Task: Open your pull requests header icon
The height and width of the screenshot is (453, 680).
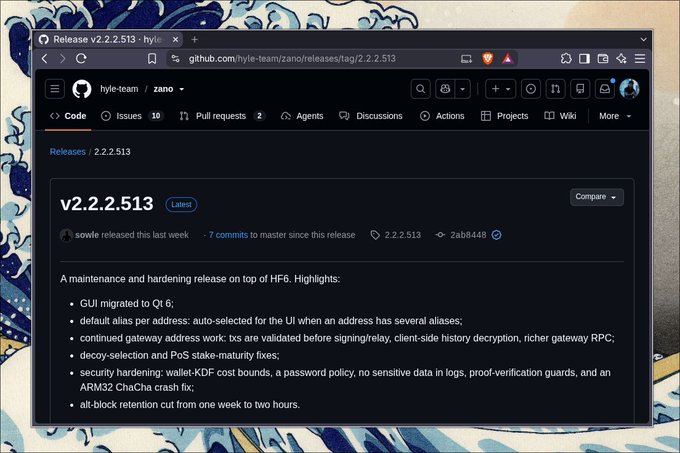Action: tap(555, 89)
